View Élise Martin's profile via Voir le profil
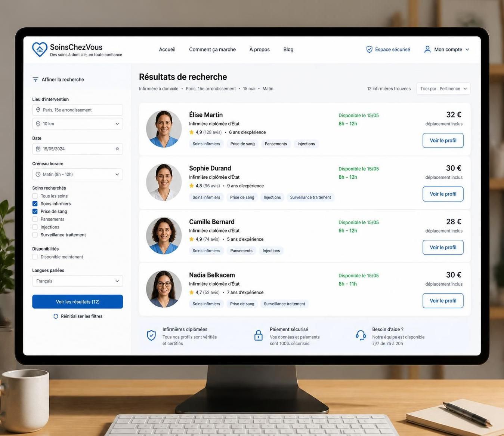504x436 pixels. pyautogui.click(x=443, y=141)
